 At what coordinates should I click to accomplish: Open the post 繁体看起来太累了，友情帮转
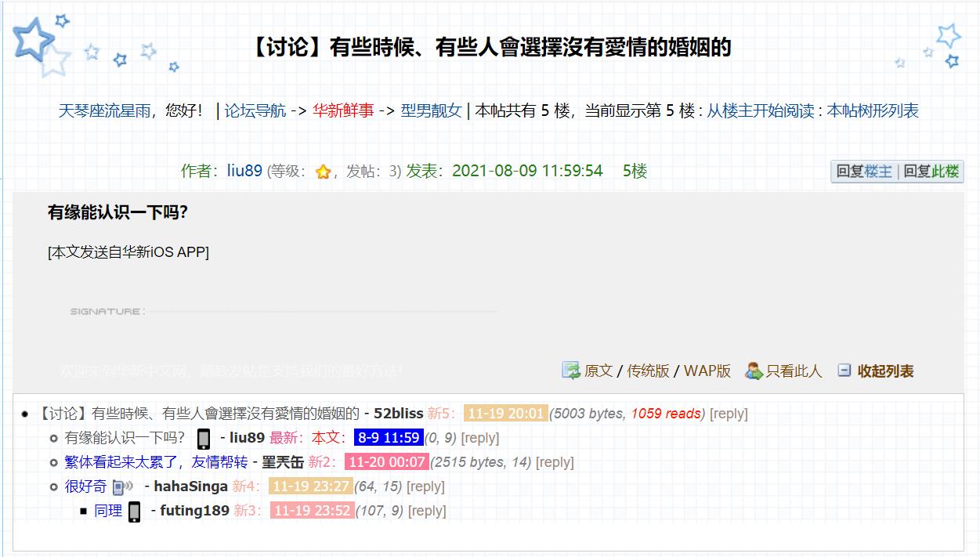point(156,462)
